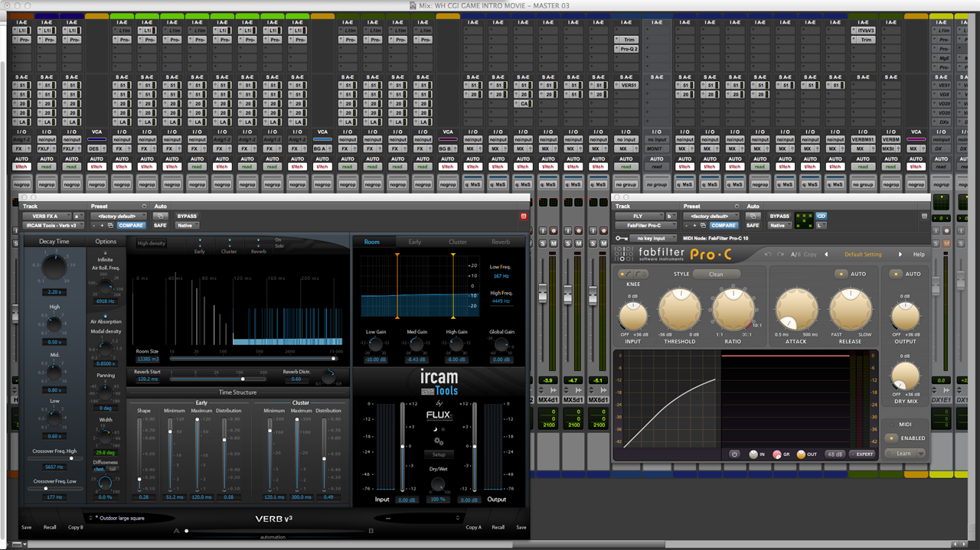Click the Room Size slider handle
Image resolution: width=980 pixels, height=550 pixels.
click(x=334, y=358)
